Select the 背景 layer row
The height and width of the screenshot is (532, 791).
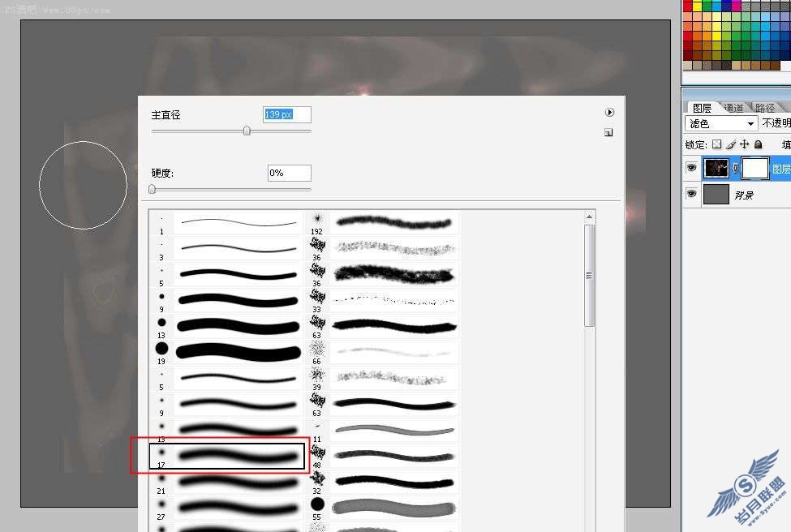(737, 194)
